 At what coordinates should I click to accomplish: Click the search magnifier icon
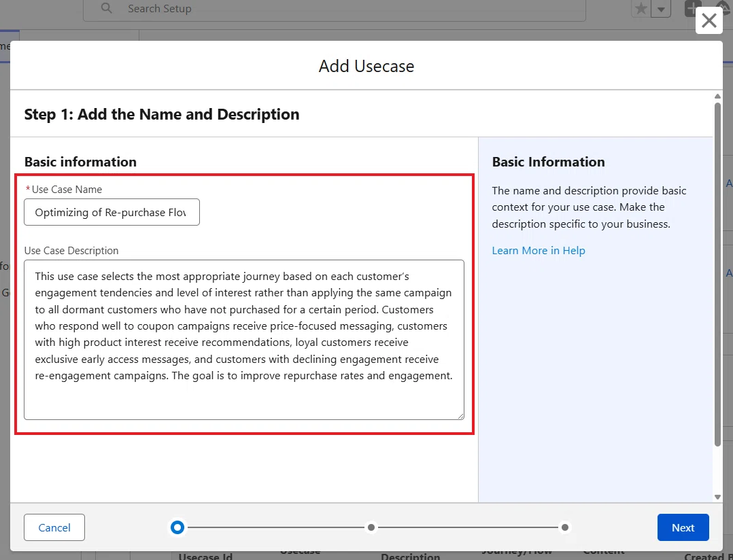click(107, 8)
